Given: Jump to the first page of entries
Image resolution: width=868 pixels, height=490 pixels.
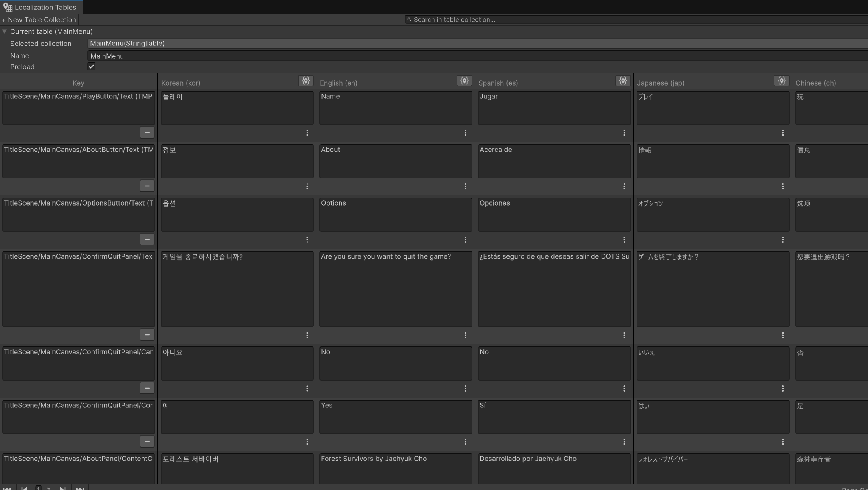Looking at the screenshot, I should [x=7, y=488].
